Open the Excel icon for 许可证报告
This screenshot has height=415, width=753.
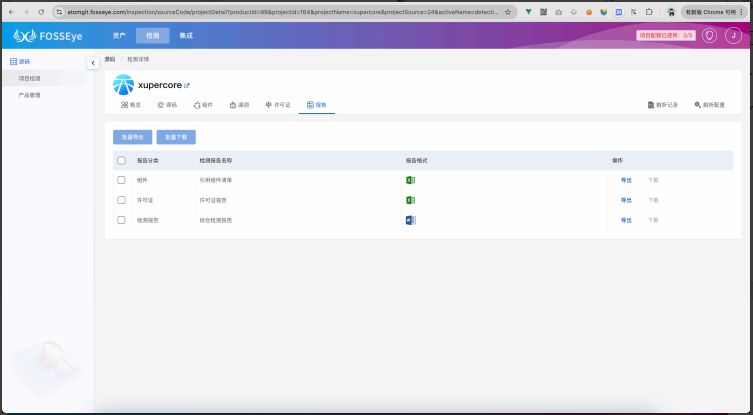point(410,200)
